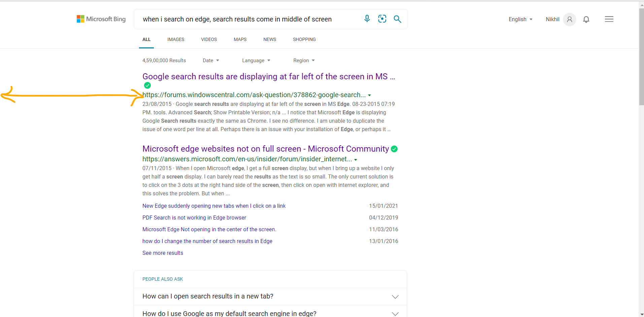Open the Date filter dropdown

(211, 61)
